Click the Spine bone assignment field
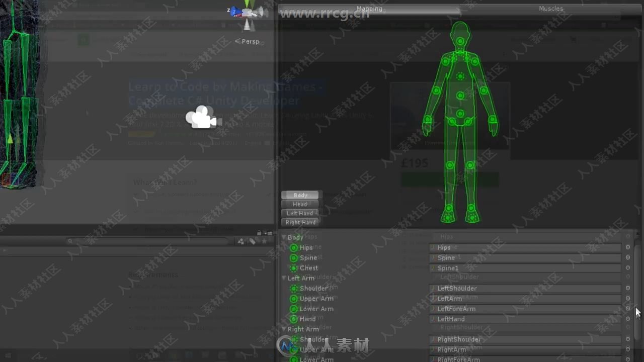This screenshot has height=362, width=644. tap(525, 258)
